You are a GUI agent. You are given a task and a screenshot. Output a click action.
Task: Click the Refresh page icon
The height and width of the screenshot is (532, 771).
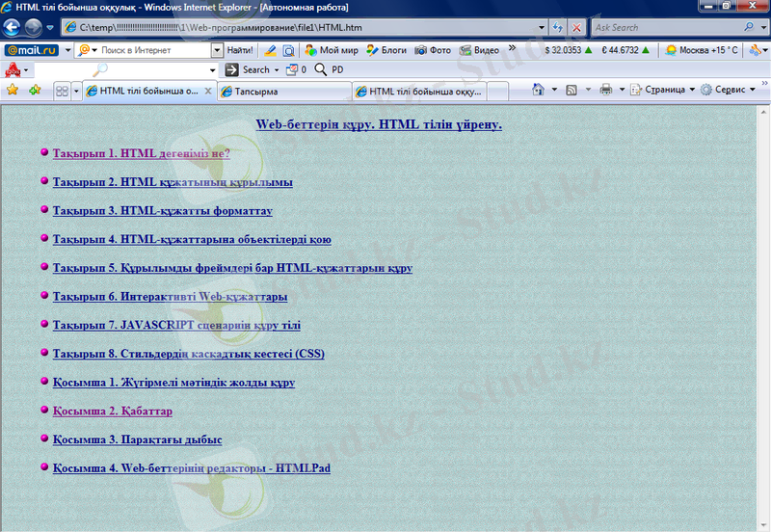(557, 28)
